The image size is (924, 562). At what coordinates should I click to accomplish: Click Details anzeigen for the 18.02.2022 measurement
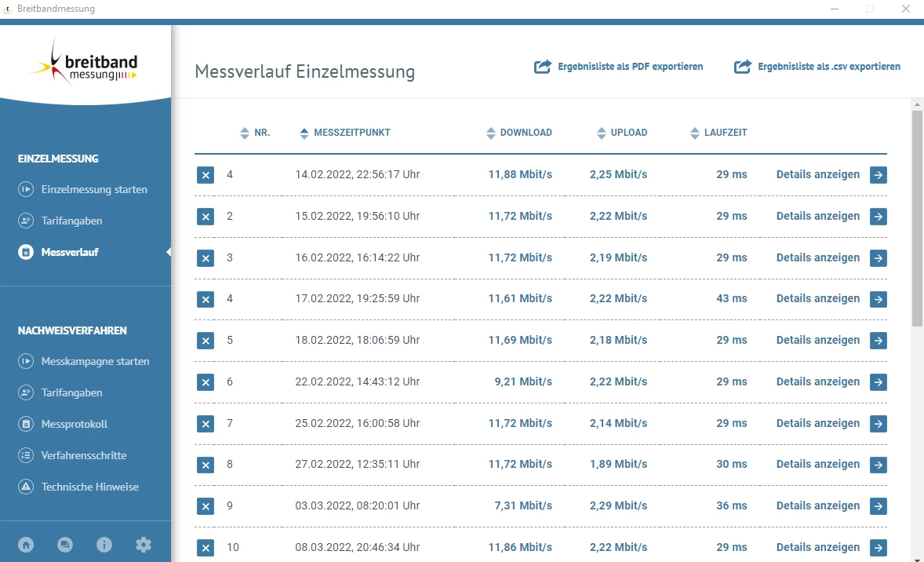pyautogui.click(x=818, y=340)
